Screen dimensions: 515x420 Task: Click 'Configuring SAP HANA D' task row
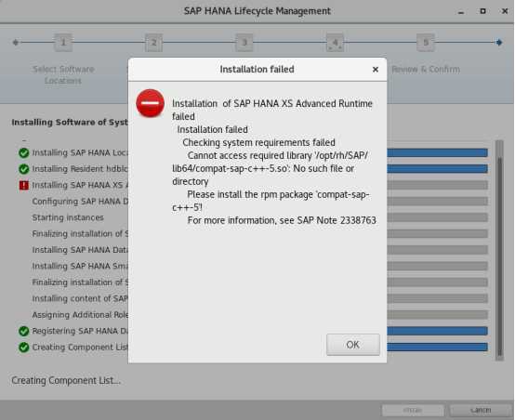click(80, 202)
